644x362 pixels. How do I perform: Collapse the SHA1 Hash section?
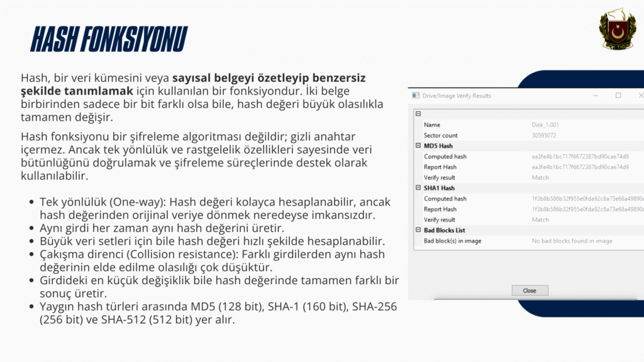(418, 188)
